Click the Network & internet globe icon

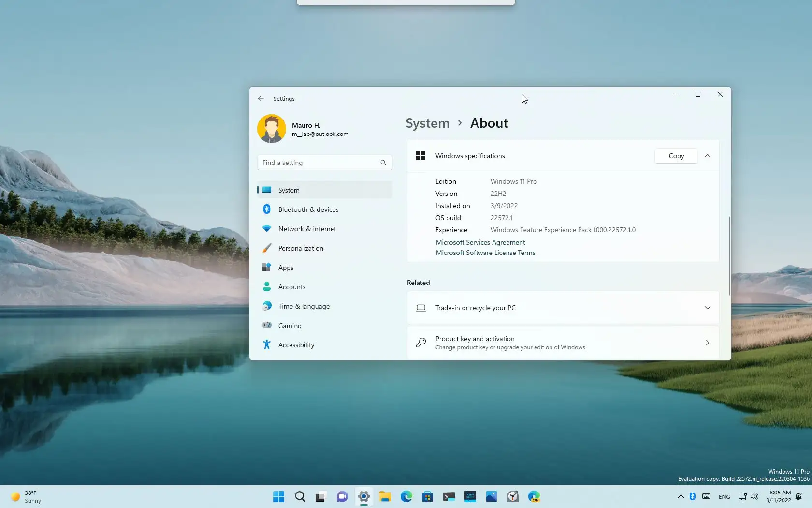pyautogui.click(x=267, y=228)
